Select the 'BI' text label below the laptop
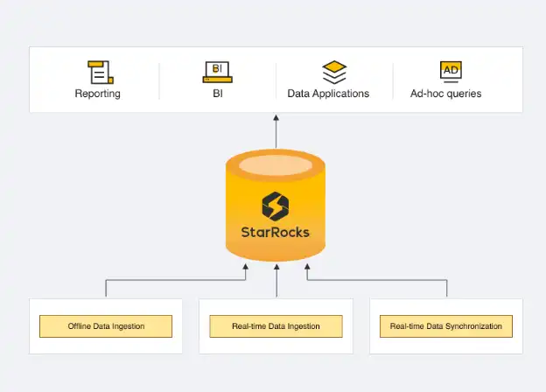 pos(218,94)
